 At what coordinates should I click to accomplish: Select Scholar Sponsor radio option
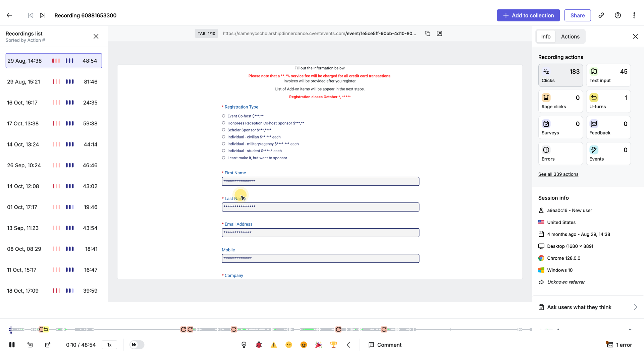click(223, 130)
